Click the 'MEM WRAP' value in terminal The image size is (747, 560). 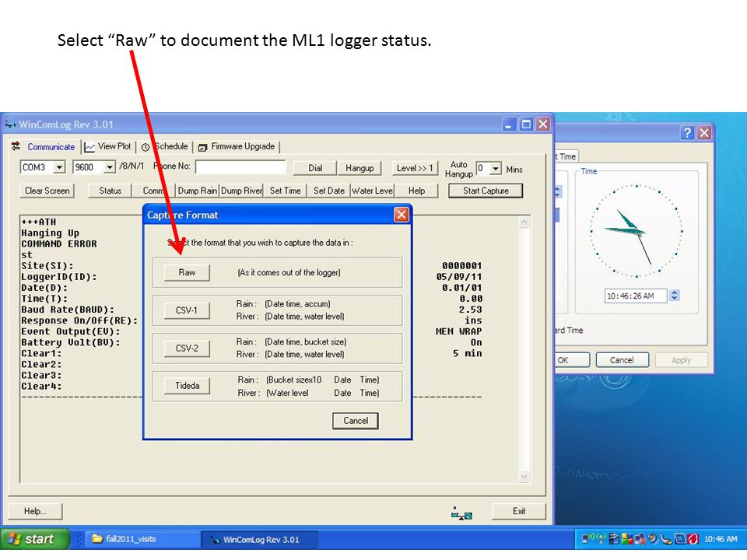pos(458,331)
